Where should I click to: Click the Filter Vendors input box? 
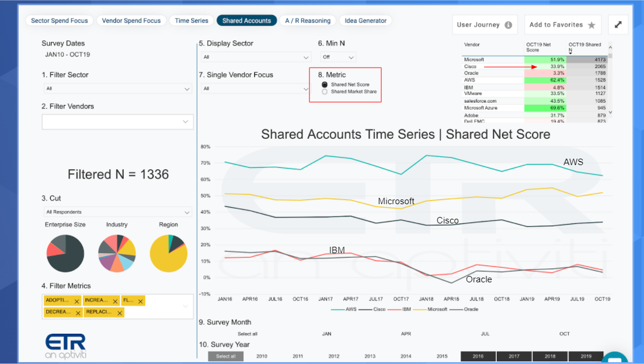point(117,122)
